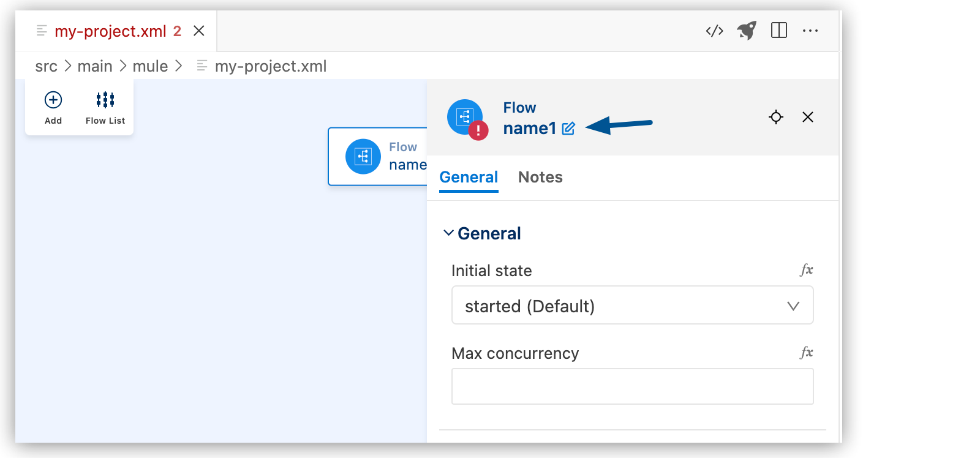Image resolution: width=980 pixels, height=458 pixels.
Task: Close the Flow properties panel
Action: coord(808,117)
